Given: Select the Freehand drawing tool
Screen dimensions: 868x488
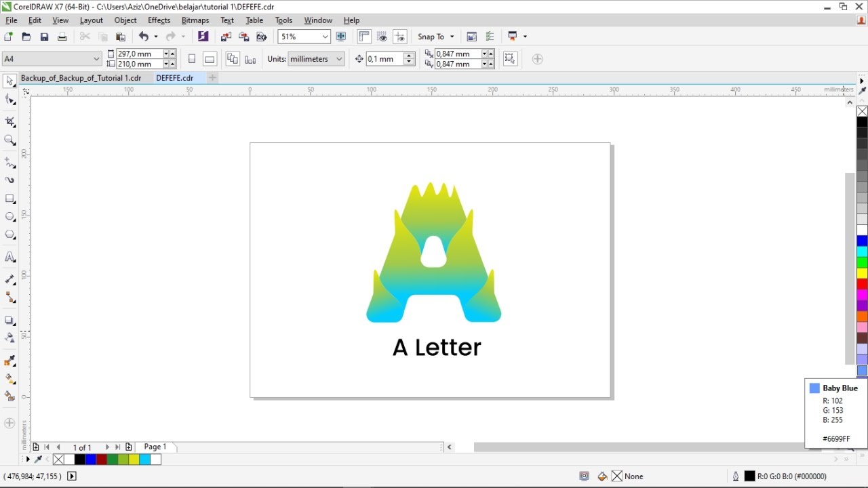Looking at the screenshot, I should [9, 163].
